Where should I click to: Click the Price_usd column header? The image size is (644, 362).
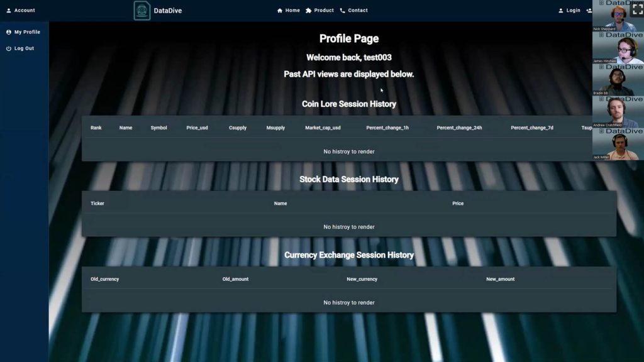[x=197, y=128]
